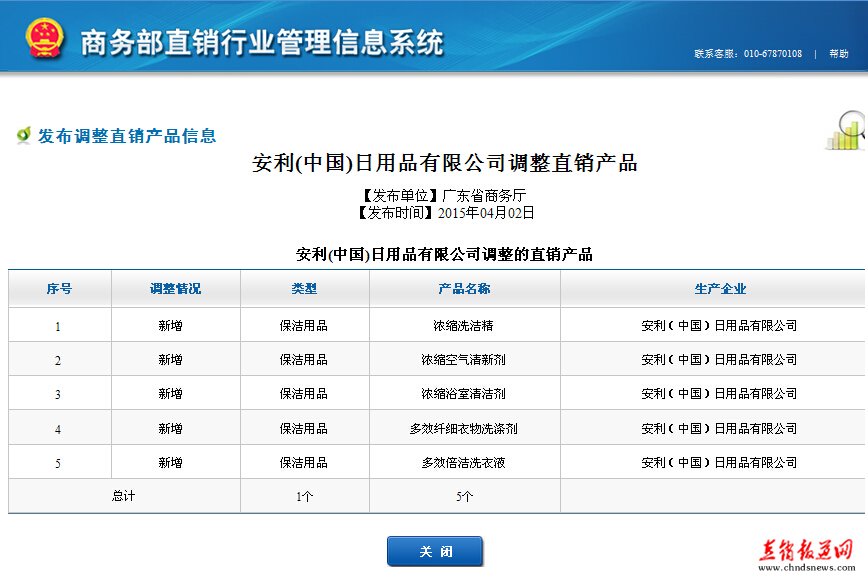Viewport: 868px width, 577px height.
Task: Select product name 多效倍洁洗衣液
Action: click(x=463, y=463)
